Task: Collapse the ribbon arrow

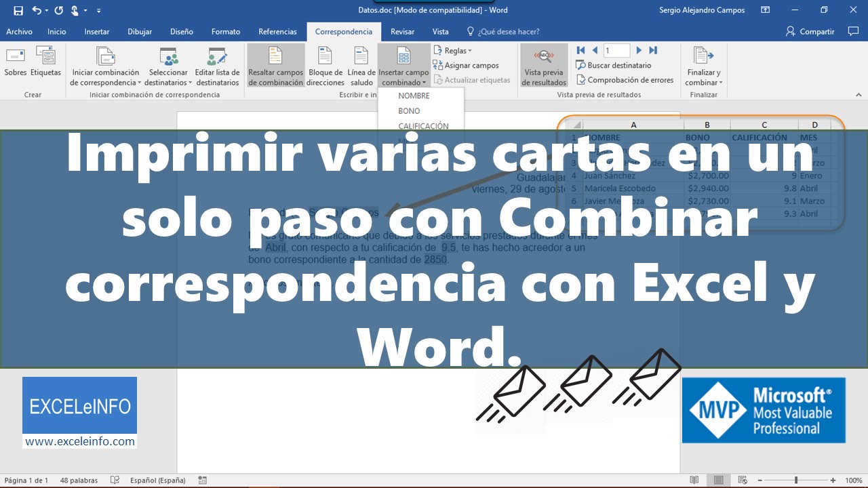Action: pos(857,94)
